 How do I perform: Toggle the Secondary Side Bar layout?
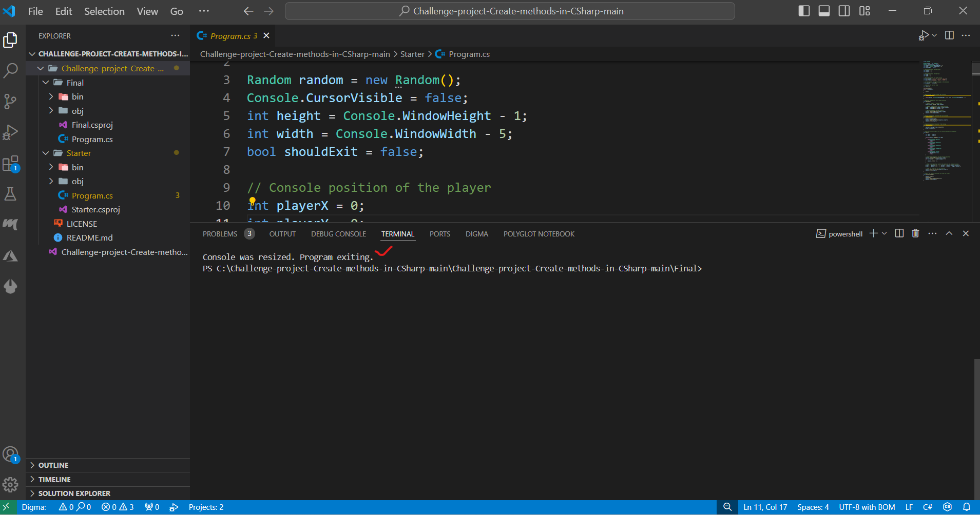point(844,11)
